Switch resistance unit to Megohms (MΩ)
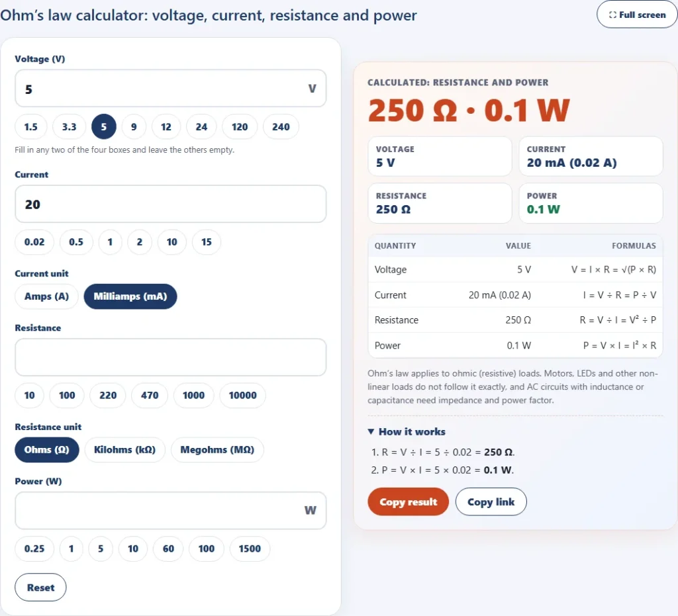The height and width of the screenshot is (616, 678). 217,450
